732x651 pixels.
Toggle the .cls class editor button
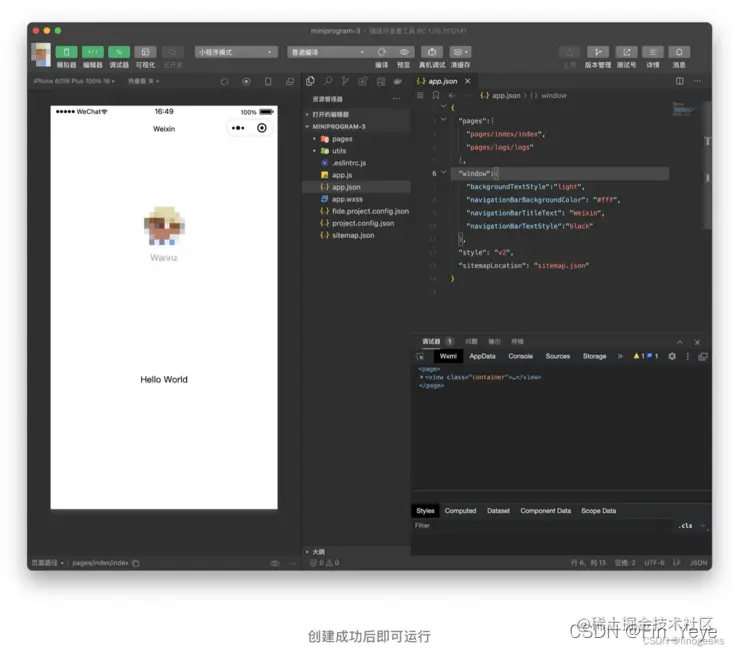pyautogui.click(x=685, y=526)
